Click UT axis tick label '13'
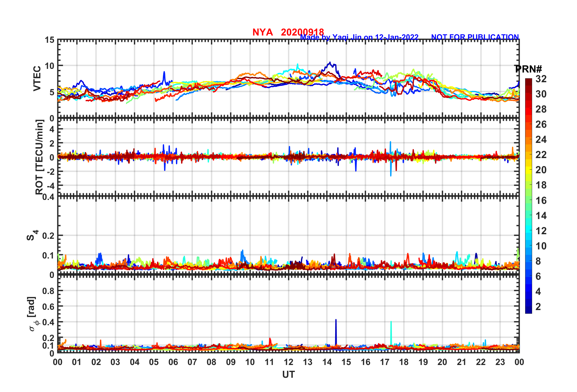Screen dimensions: 577x392 click(308, 362)
